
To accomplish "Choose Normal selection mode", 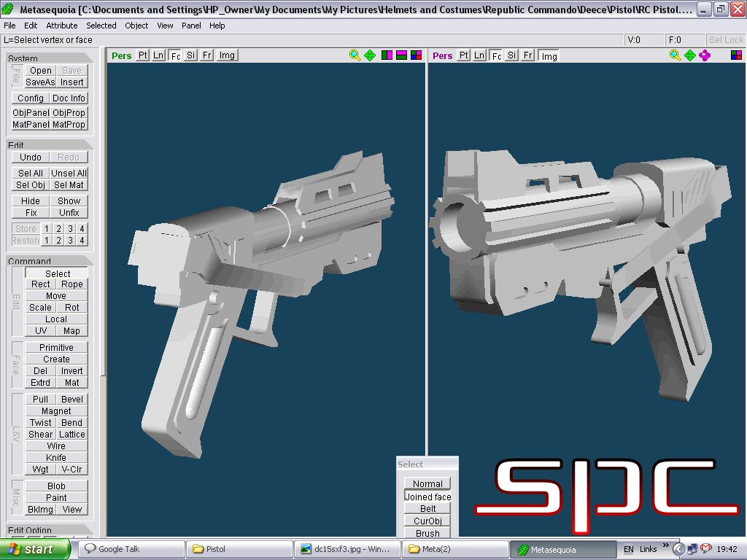I will [x=427, y=484].
